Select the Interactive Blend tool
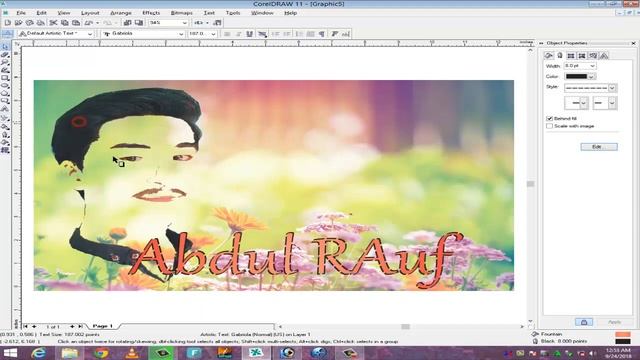 (x=5, y=118)
